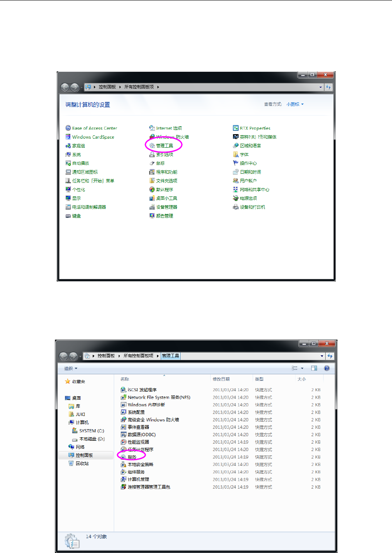Image resolution: width=392 pixels, height=553 pixels.
Task: Click the blue Help icon in toolbar
Action: (327, 368)
